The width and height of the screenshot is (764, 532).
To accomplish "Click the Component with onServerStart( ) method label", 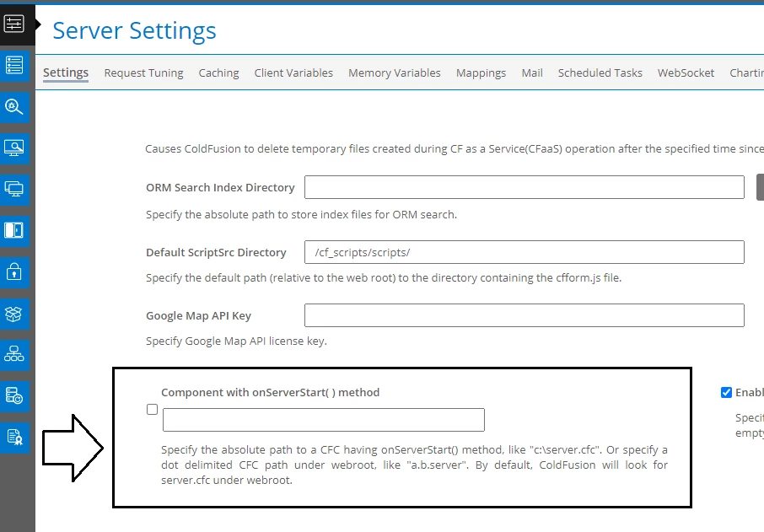I will point(271,392).
